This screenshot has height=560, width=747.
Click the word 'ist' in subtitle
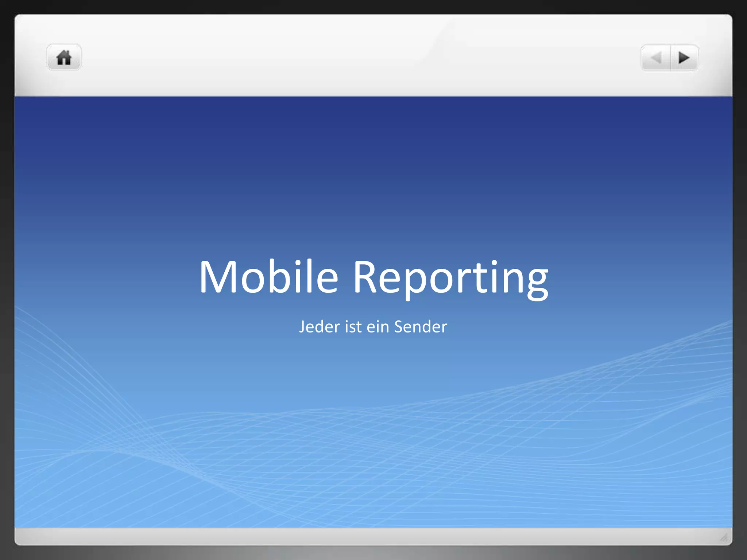[x=353, y=327]
